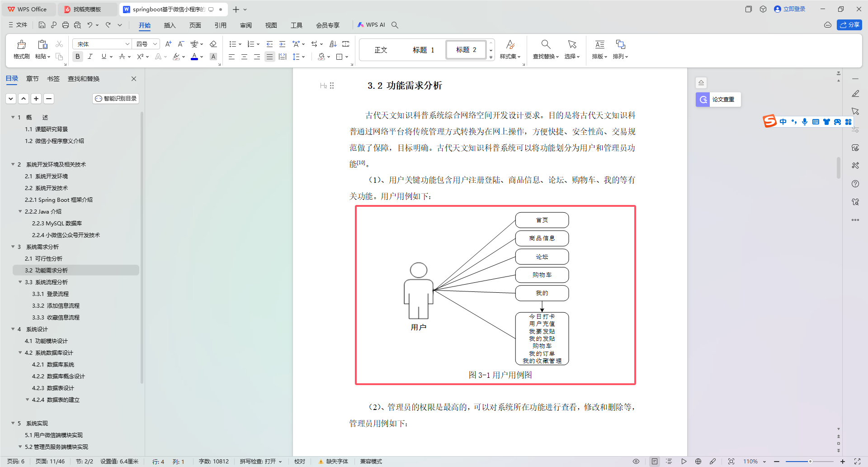The image size is (868, 467).
Task: Center align the paragraph
Action: coord(244,57)
